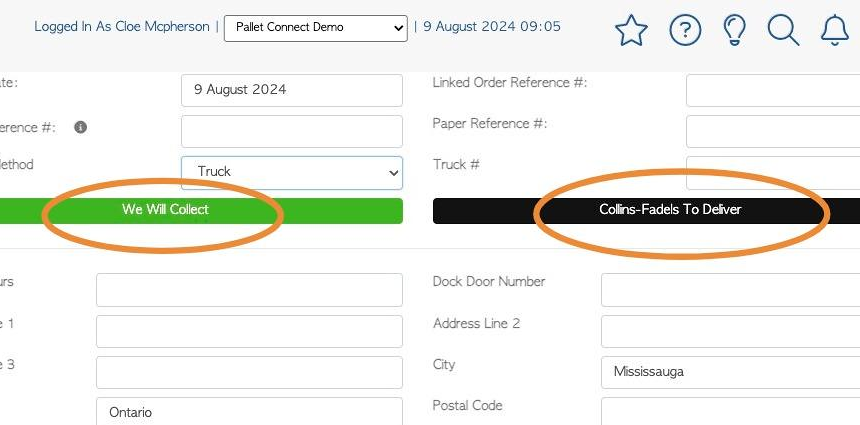Expand the Truck method dropdown
The width and height of the screenshot is (860, 425).
pyautogui.click(x=292, y=173)
